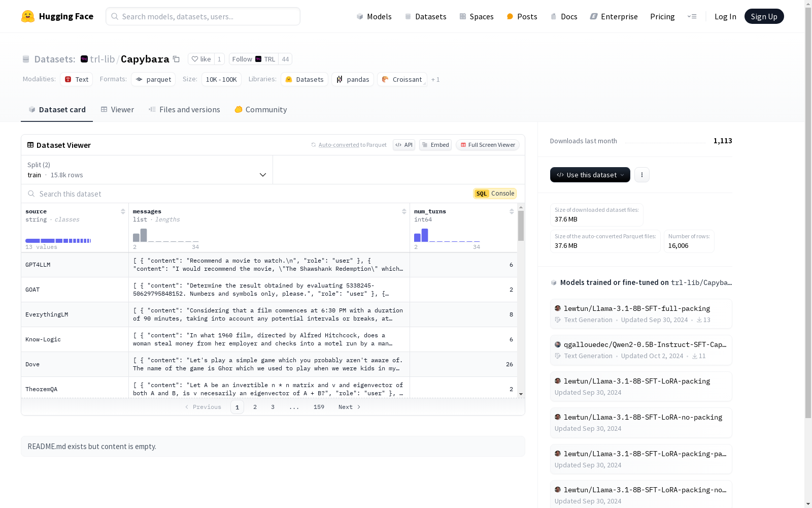This screenshot has height=508, width=812.
Task: Open the Models menu item
Action: tap(374, 16)
